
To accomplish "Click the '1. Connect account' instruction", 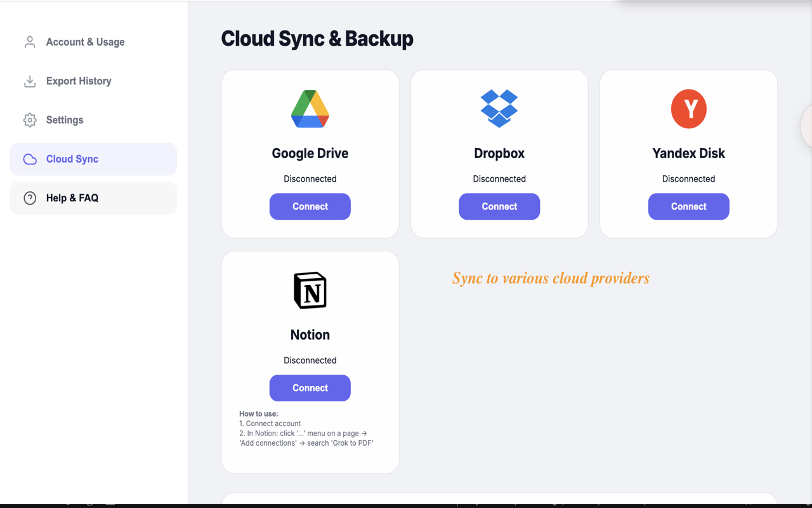I will pyautogui.click(x=270, y=424).
